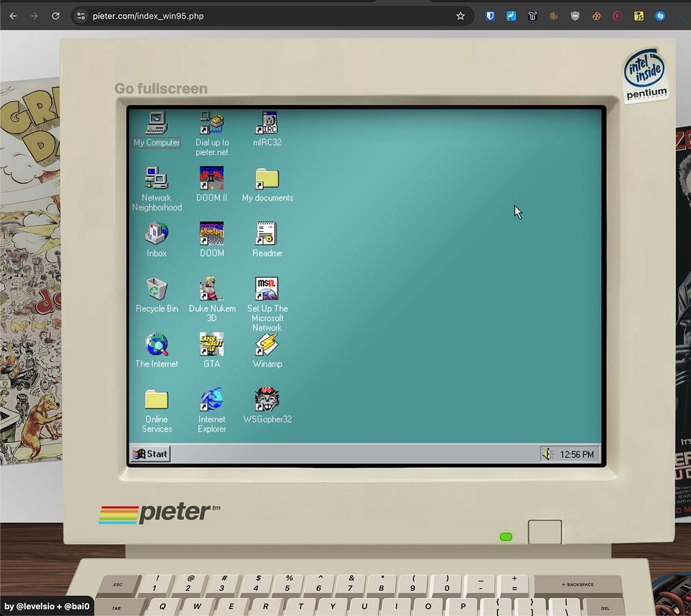The width and height of the screenshot is (691, 616).
Task: Reload the page with browser refresh
Action: (55, 16)
